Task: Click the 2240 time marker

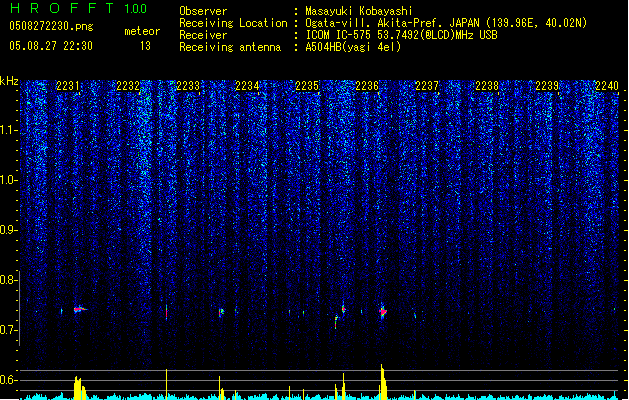Action: coord(607,86)
